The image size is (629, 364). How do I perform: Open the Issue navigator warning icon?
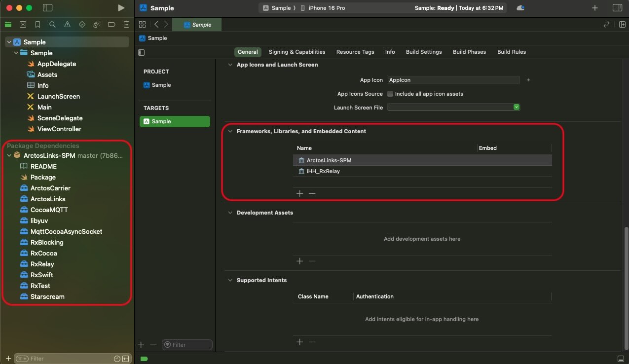click(x=67, y=25)
